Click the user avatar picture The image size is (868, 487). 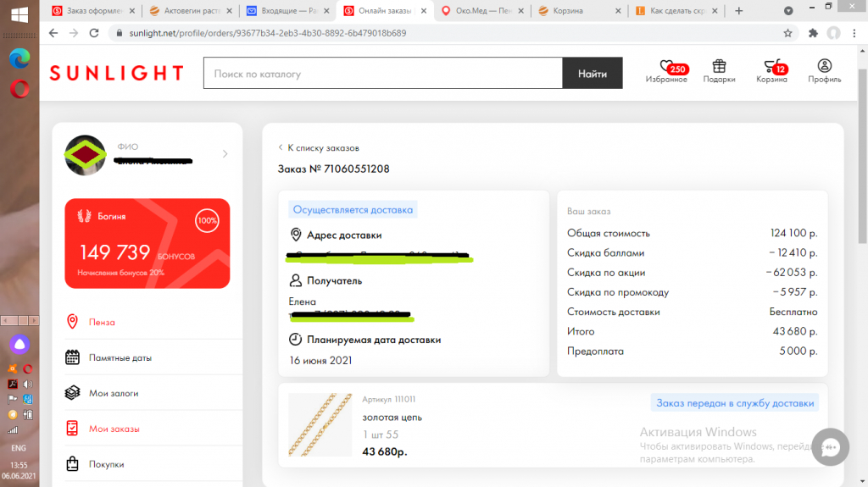(86, 156)
